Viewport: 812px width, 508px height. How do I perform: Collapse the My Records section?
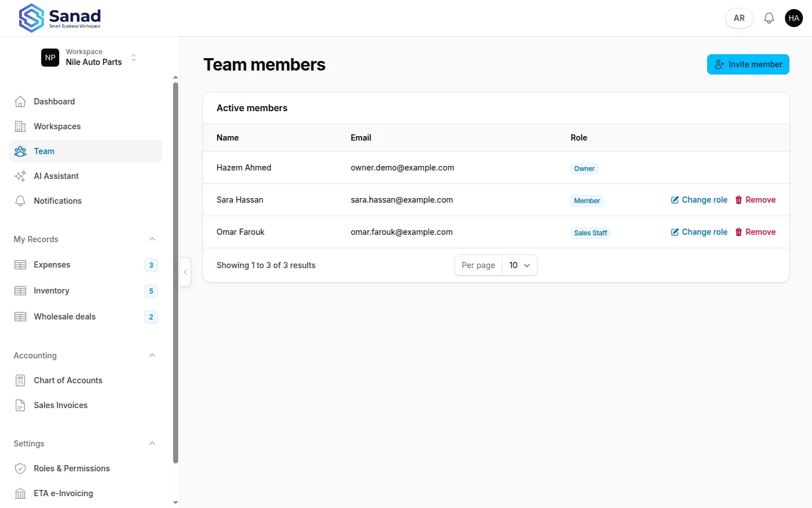pyautogui.click(x=152, y=239)
